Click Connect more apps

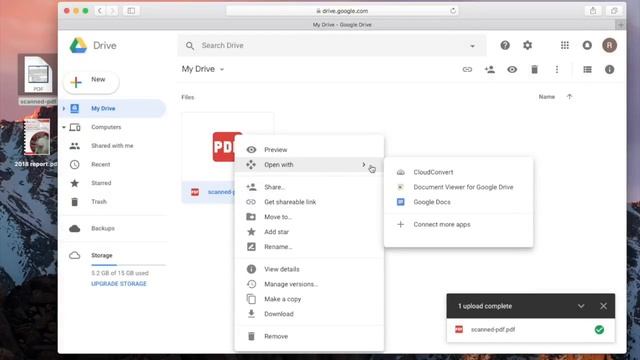point(458,224)
